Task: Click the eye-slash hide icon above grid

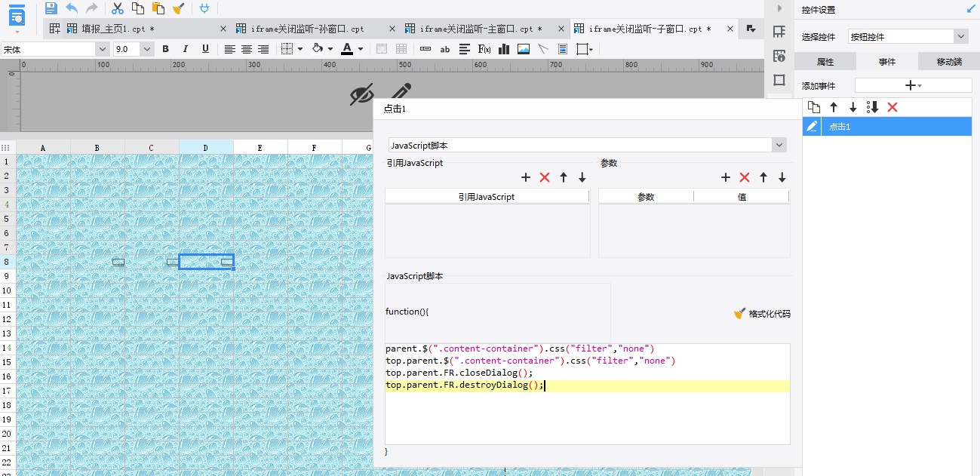Action: (x=362, y=94)
